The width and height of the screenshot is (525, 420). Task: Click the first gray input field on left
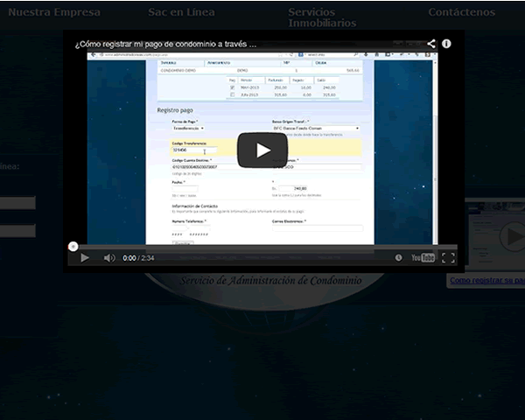[17, 203]
